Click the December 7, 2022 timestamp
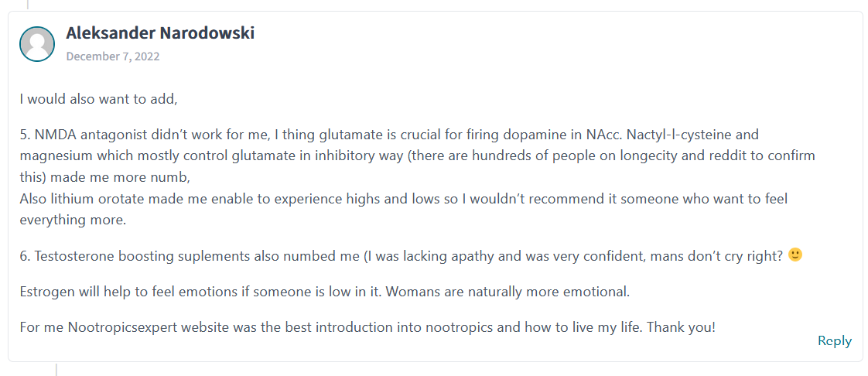868x376 pixels. [113, 56]
